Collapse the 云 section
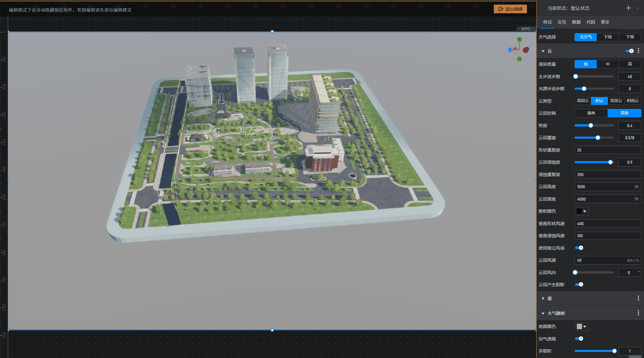 (x=543, y=51)
